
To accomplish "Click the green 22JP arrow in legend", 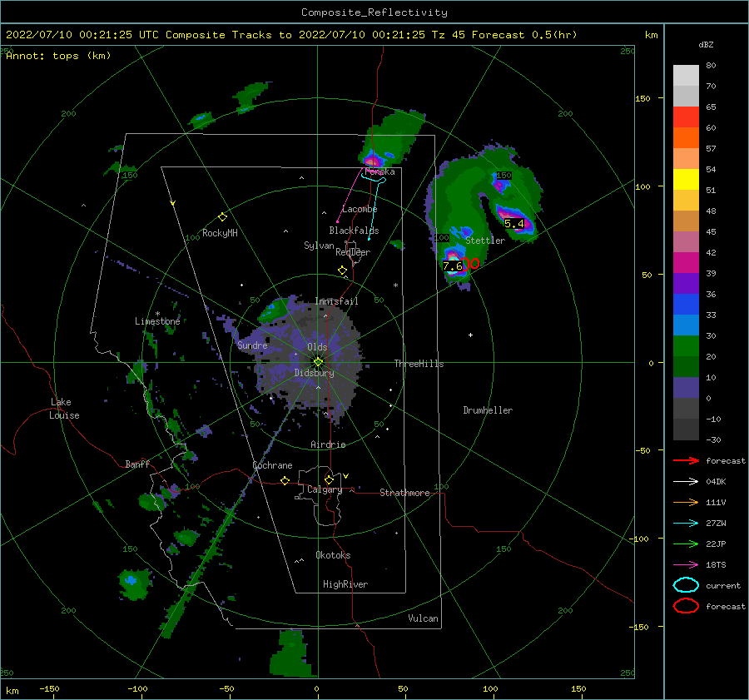I will pyautogui.click(x=686, y=544).
